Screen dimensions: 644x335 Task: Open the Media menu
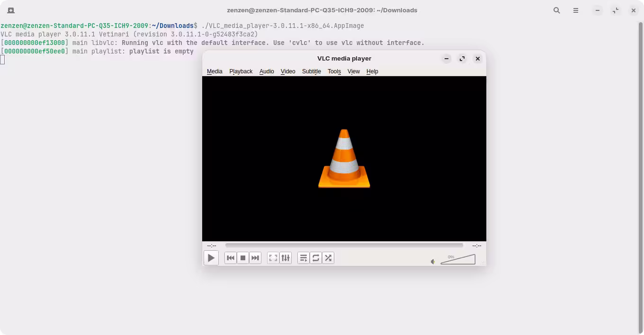[215, 71]
